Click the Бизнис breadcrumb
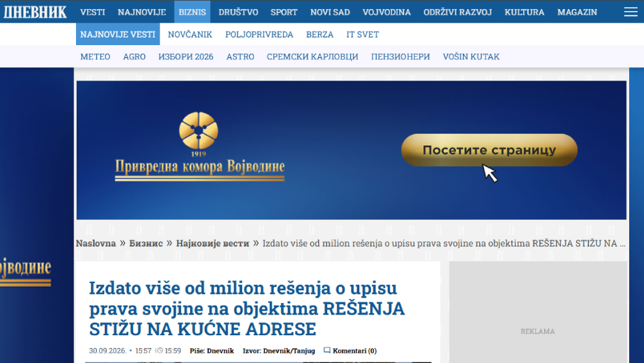The image size is (644, 363). (146, 243)
